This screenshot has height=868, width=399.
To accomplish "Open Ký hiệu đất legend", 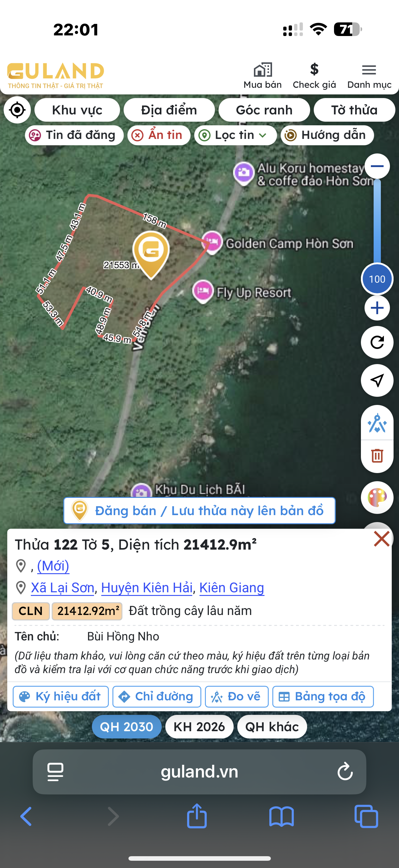I will coord(60,696).
